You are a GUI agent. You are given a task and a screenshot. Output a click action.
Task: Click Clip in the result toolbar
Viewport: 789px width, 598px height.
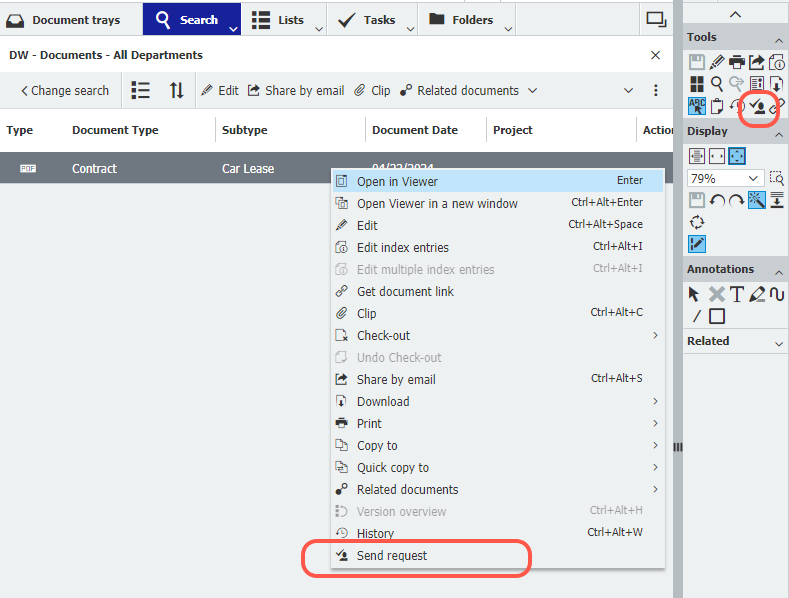(x=372, y=91)
